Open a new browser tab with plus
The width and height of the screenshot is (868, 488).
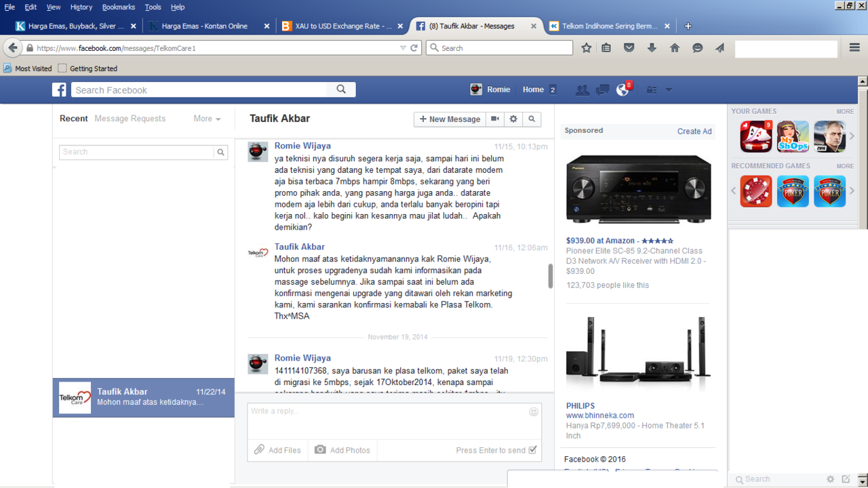pos(688,26)
